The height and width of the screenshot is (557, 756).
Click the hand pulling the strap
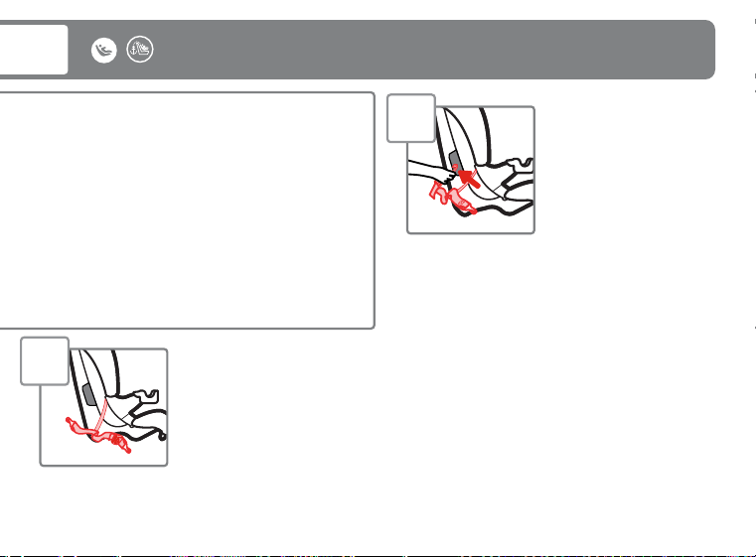point(432,172)
